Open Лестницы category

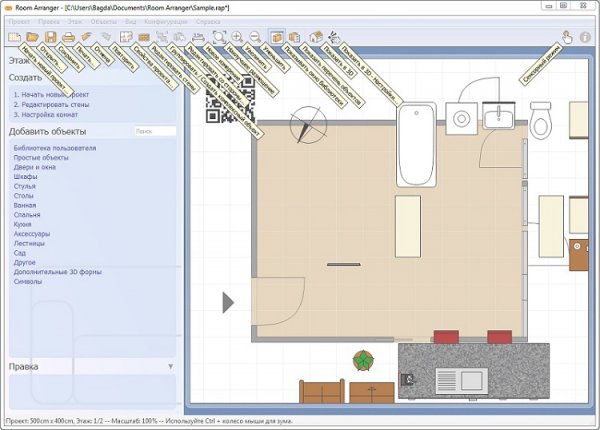29,243
